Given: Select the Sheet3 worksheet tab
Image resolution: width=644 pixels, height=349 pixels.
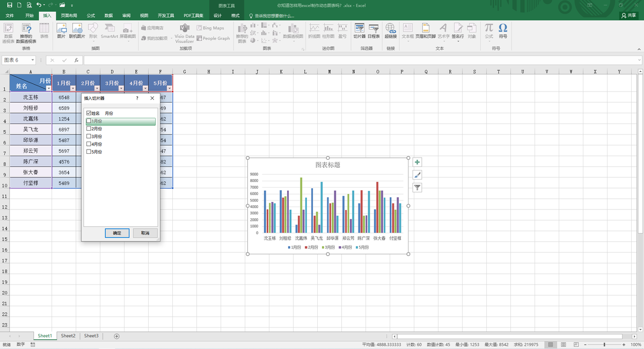Looking at the screenshot, I should coord(91,336).
